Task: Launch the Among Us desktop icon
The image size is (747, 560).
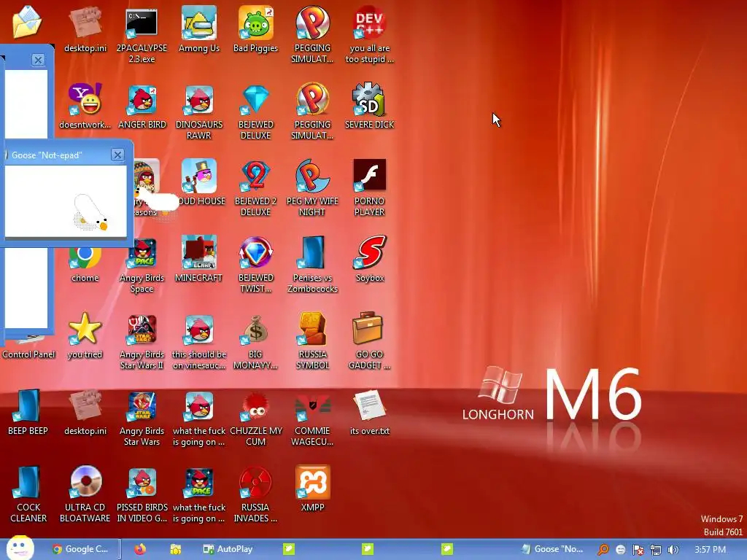Action: pos(198,24)
